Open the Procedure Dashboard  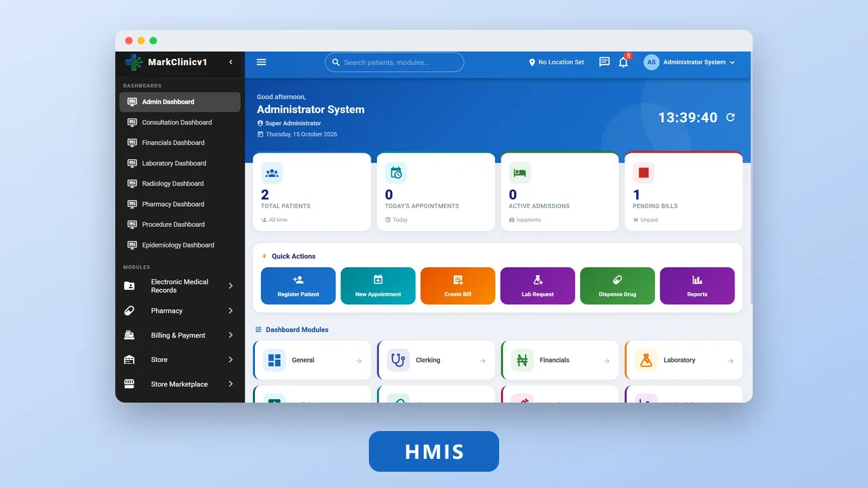click(180, 224)
